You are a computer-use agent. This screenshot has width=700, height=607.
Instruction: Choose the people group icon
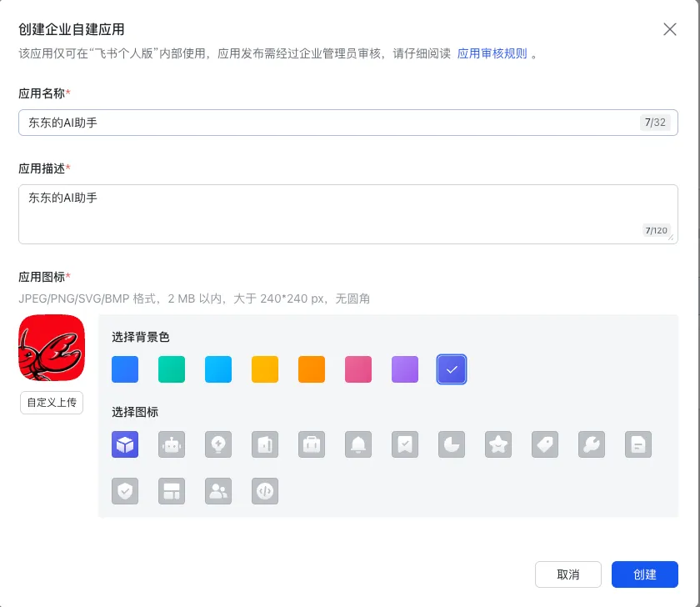(218, 491)
